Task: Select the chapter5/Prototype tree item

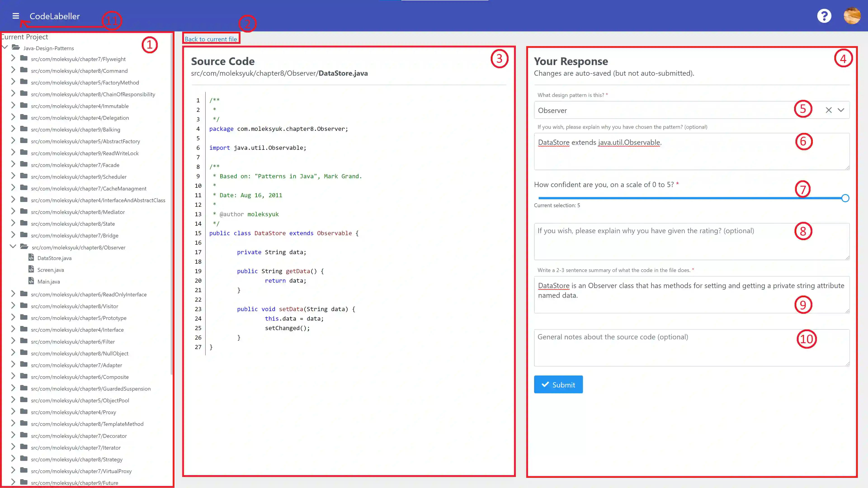Action: click(78, 318)
